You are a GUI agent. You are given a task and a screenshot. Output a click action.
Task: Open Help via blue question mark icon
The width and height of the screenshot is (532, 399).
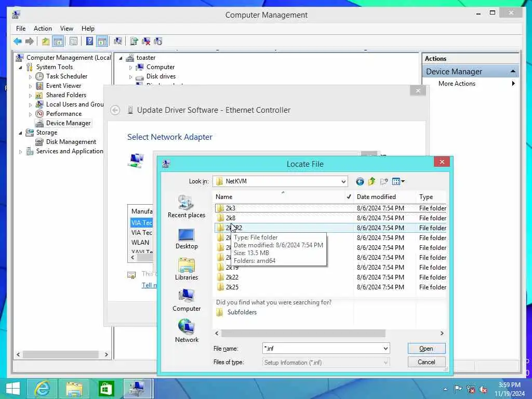click(89, 42)
